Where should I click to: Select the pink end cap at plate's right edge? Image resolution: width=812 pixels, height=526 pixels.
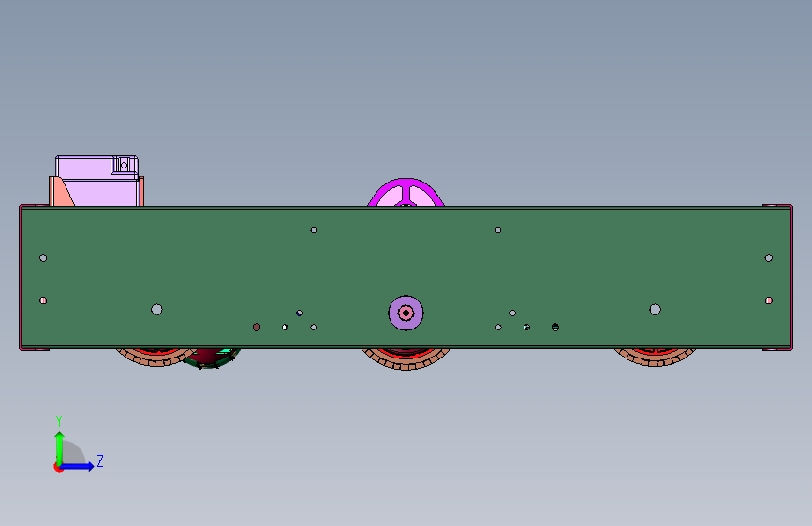tap(790, 277)
